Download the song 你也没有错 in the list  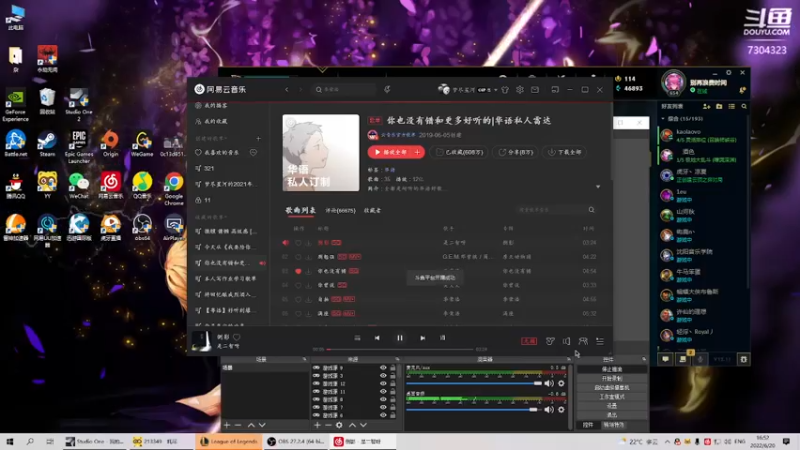click(x=308, y=271)
